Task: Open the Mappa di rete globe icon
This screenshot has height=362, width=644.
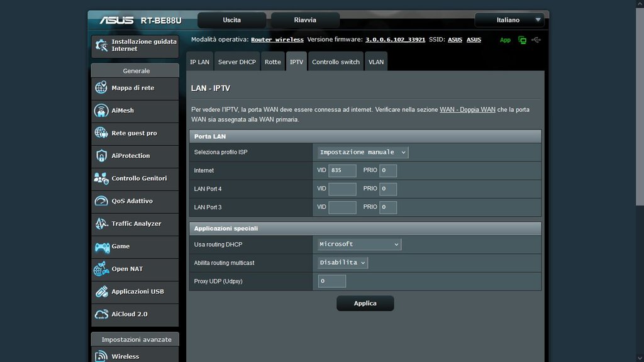Action: tap(101, 88)
